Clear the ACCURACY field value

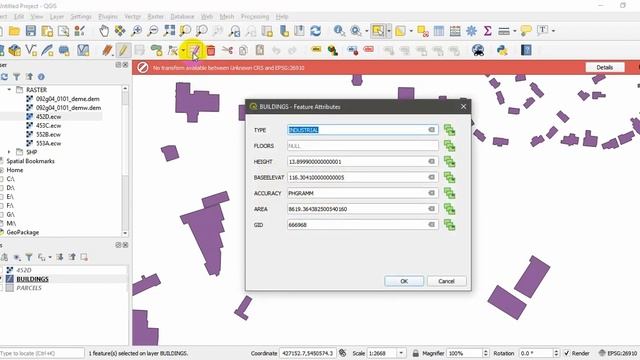[431, 193]
